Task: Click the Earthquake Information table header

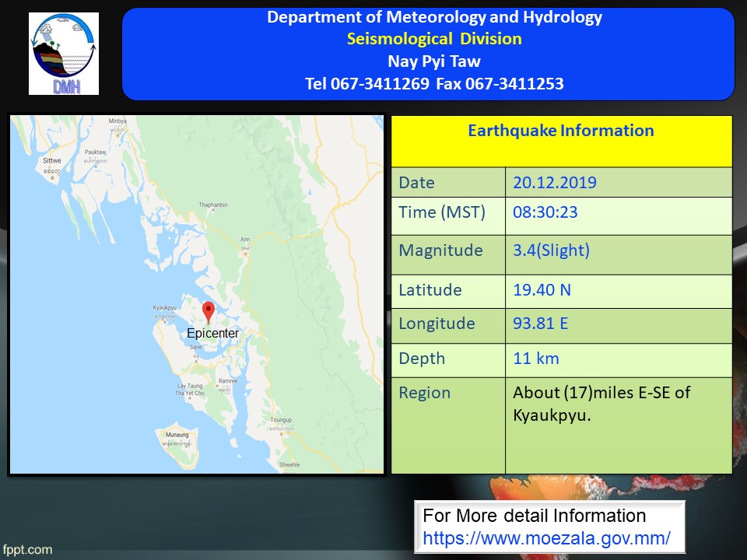Action: (x=560, y=131)
